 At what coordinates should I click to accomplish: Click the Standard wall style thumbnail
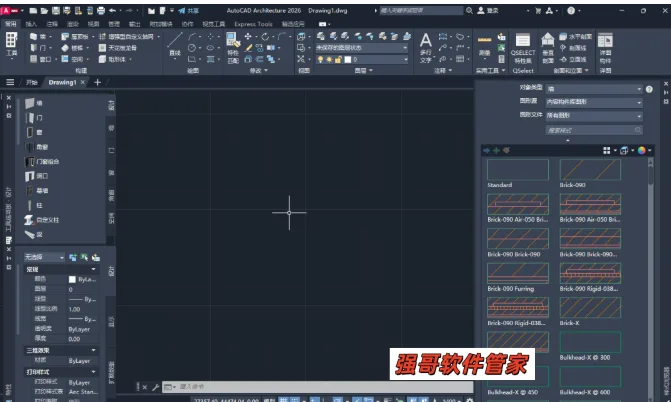[x=517, y=170]
